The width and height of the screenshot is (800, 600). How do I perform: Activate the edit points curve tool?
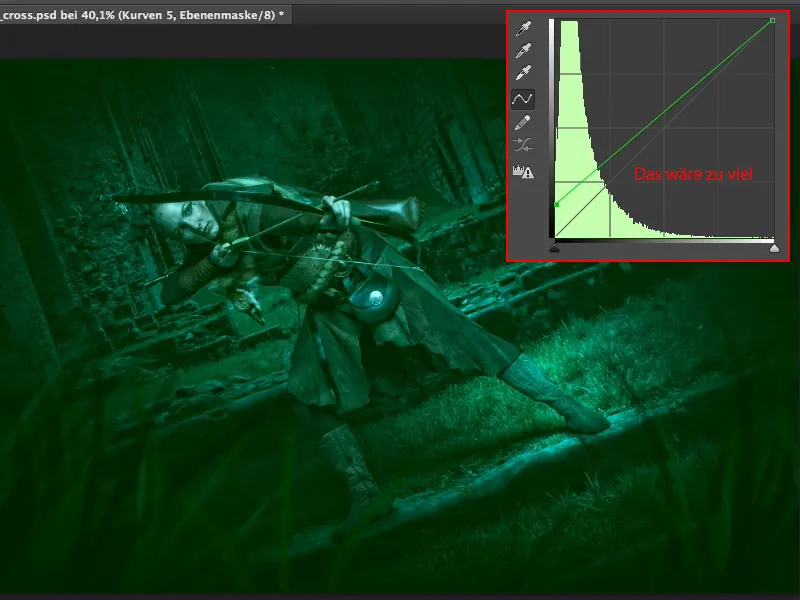(x=523, y=99)
